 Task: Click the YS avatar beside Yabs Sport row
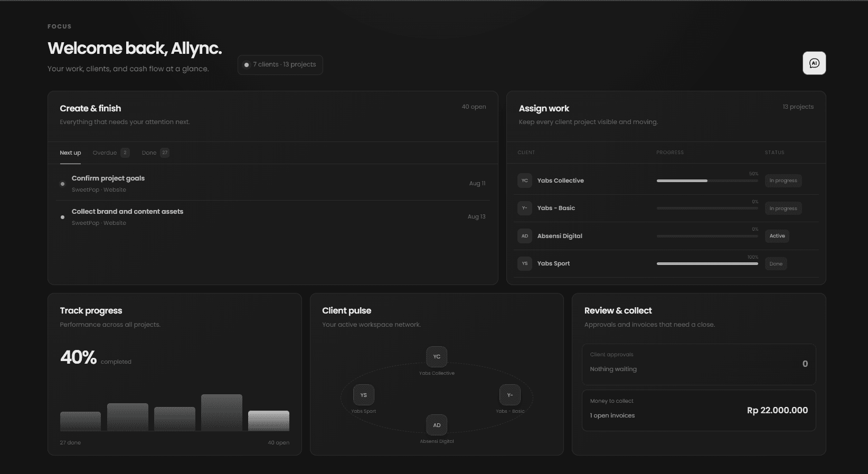tap(525, 263)
